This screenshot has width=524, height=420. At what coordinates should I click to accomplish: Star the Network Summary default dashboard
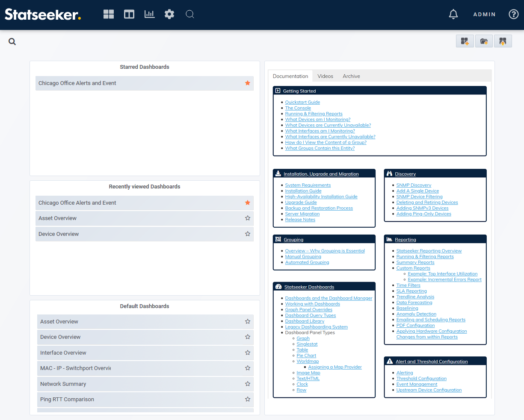click(x=248, y=384)
